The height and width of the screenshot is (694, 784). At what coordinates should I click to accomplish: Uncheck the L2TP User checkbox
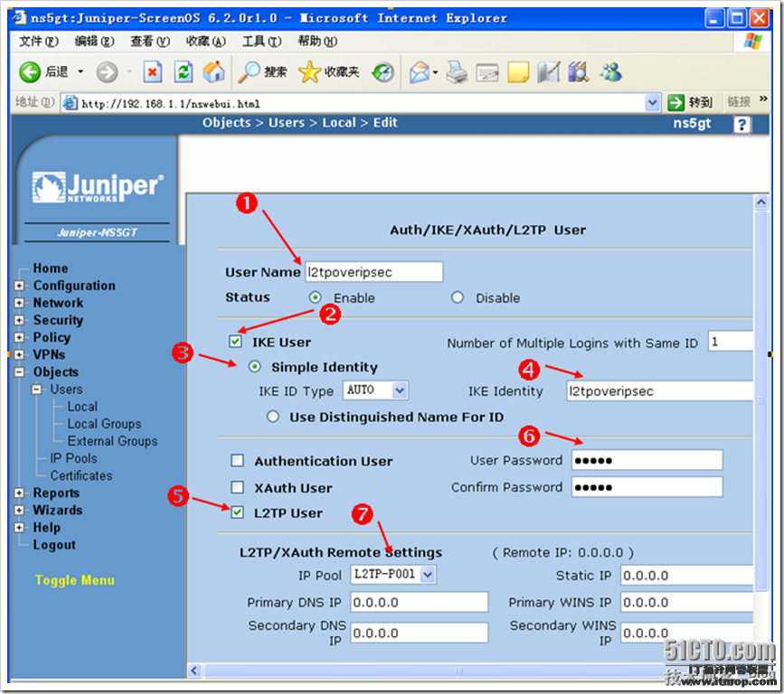pos(238,512)
